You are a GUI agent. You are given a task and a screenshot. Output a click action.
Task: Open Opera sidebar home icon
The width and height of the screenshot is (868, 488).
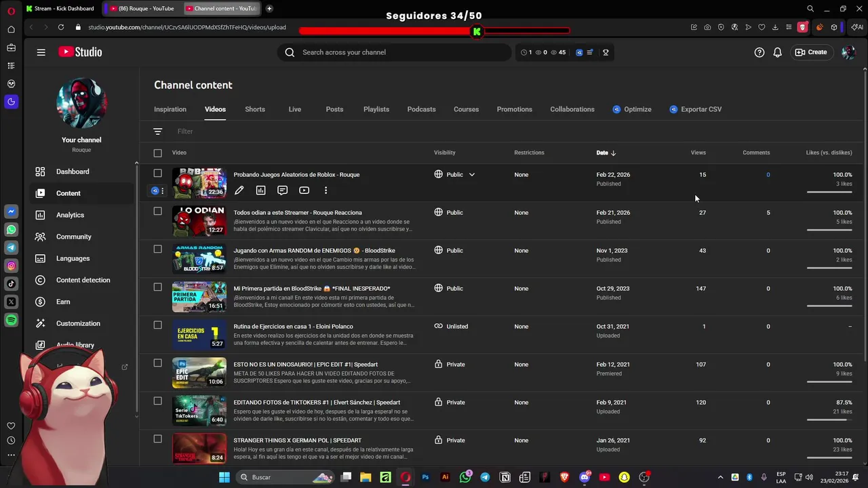coord(11,29)
